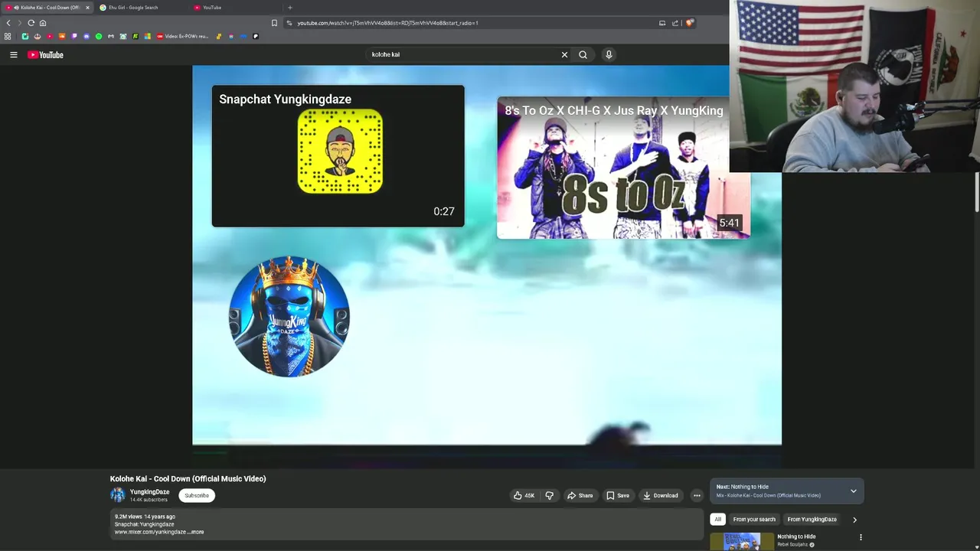Select the All filter chip

pyautogui.click(x=717, y=519)
